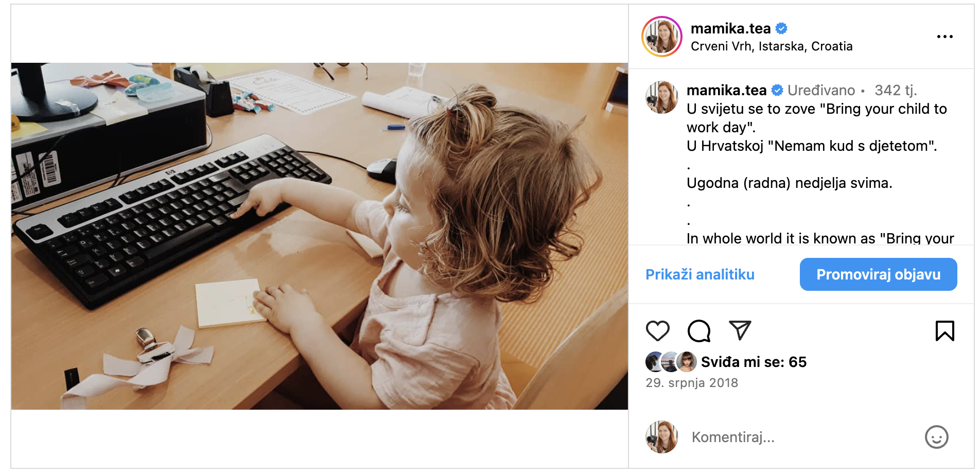The width and height of the screenshot is (980, 473).
Task: Click the post date 29. srpnja 2018
Action: coord(692,383)
